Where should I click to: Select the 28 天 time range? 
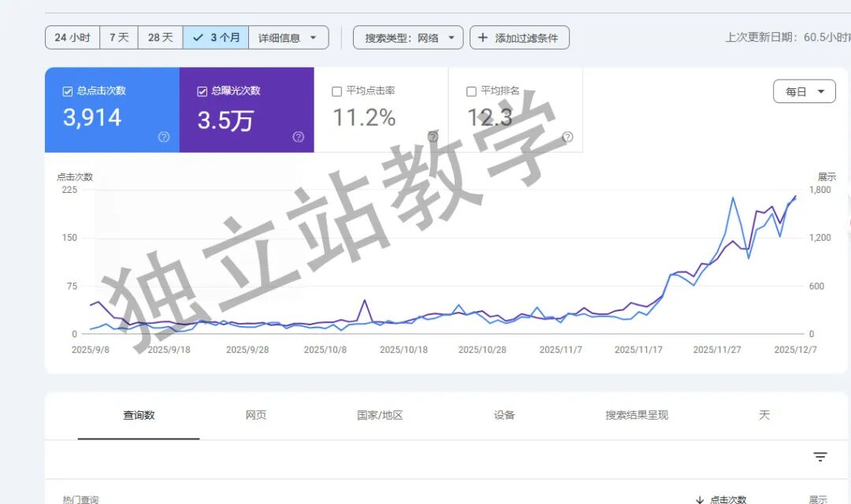pyautogui.click(x=160, y=38)
